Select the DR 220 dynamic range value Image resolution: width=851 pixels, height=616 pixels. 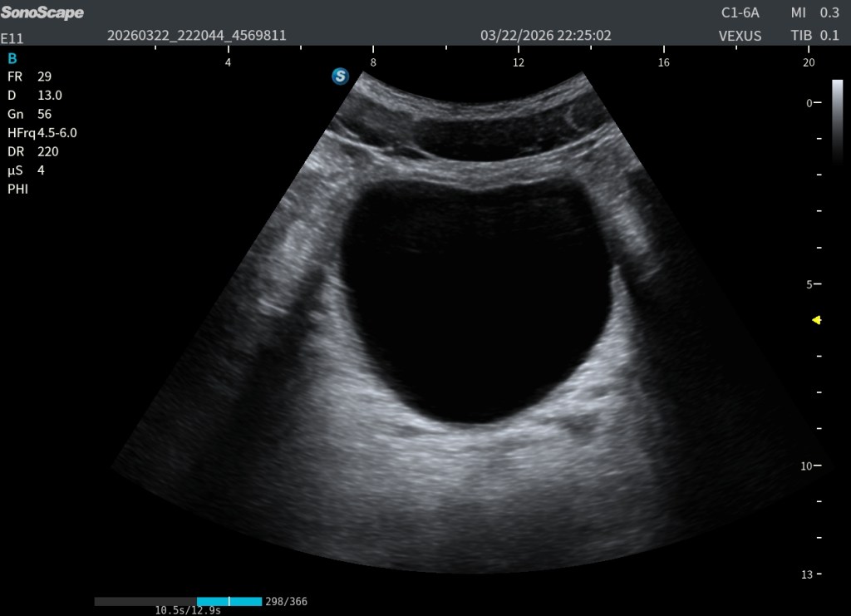[33, 151]
